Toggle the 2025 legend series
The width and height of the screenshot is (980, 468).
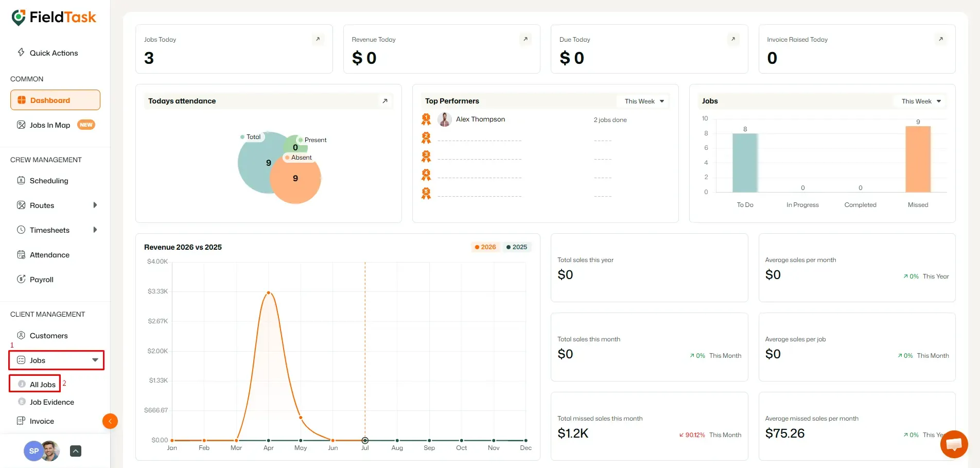pos(517,247)
